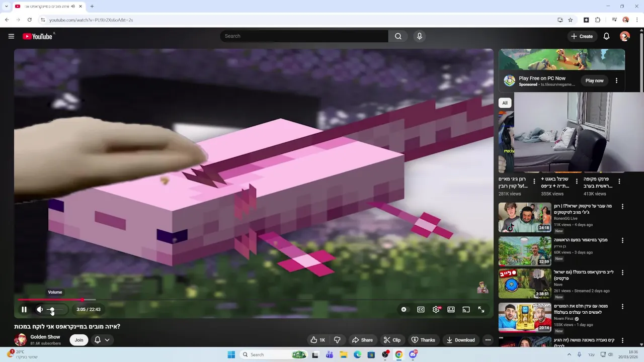Open more actions three-dot menu under video
Viewport: 644px width, 362px height.
pos(488,340)
